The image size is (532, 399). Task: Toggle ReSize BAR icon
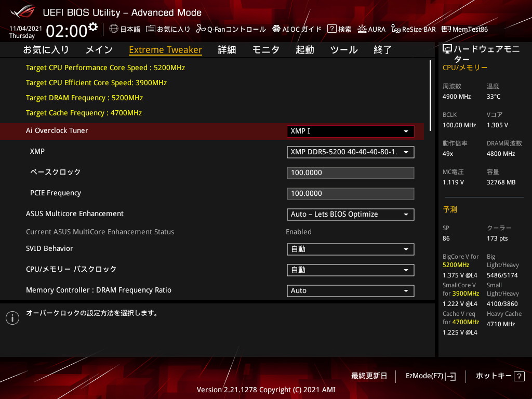395,29
